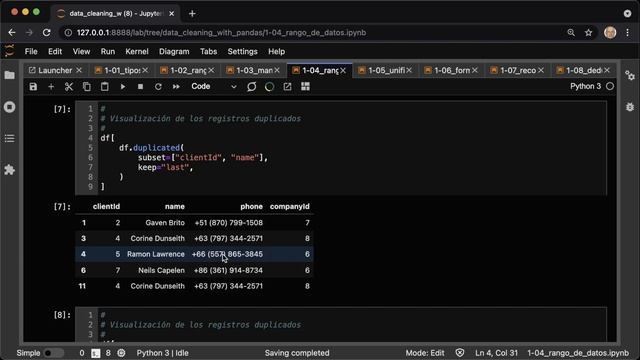This screenshot has height=360, width=640.
Task: Open debugger bug icon on right sidebar
Action: tap(630, 107)
